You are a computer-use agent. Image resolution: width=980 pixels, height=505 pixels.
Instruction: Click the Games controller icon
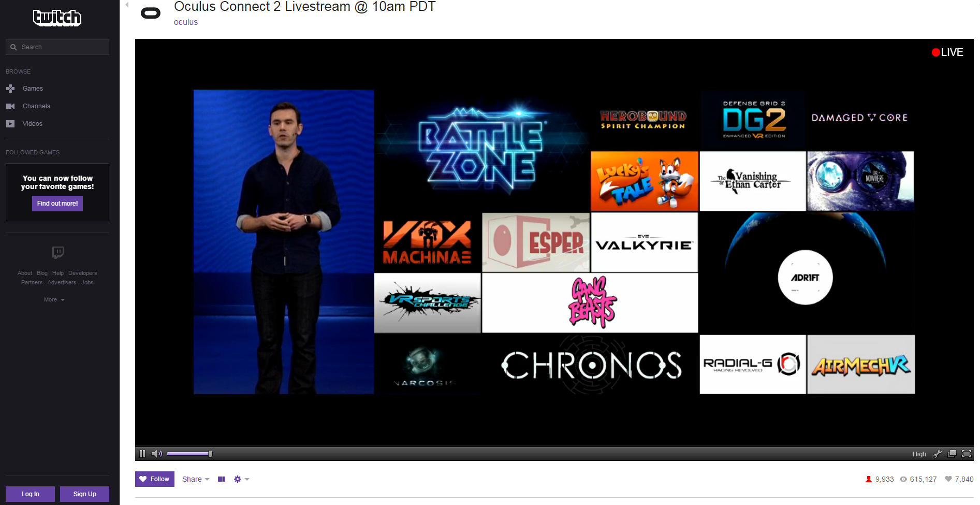10,89
